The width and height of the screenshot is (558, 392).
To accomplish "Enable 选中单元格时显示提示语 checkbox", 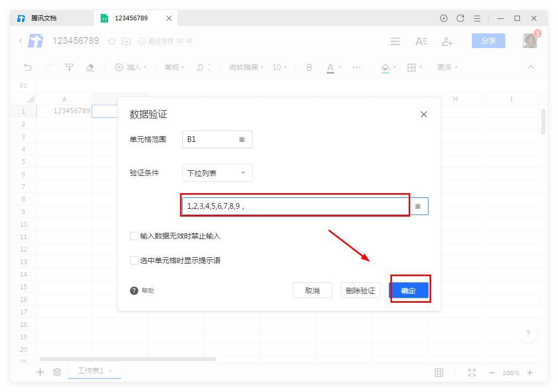I will 134,260.
